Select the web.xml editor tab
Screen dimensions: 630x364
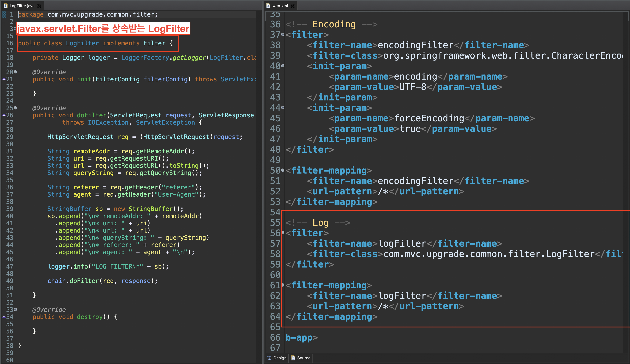click(x=280, y=6)
